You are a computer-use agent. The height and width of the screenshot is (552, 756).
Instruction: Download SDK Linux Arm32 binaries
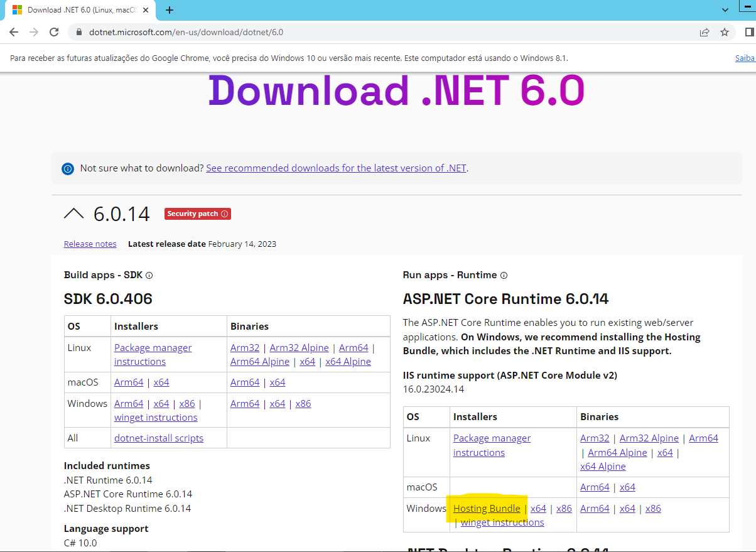click(245, 348)
